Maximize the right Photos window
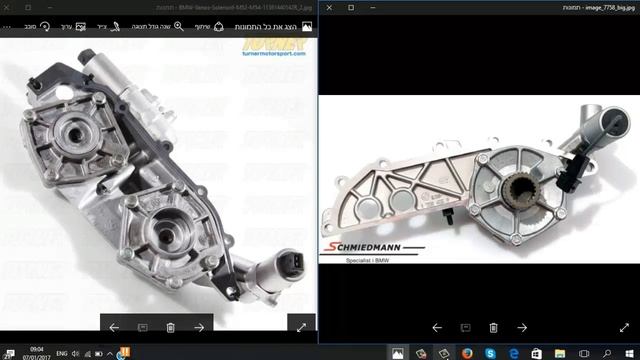Viewport: 640px width, 360px height. coord(351,7)
